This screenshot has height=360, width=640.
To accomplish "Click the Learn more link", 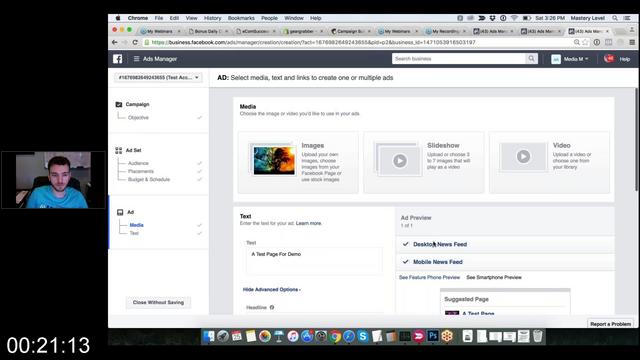I will [x=309, y=223].
